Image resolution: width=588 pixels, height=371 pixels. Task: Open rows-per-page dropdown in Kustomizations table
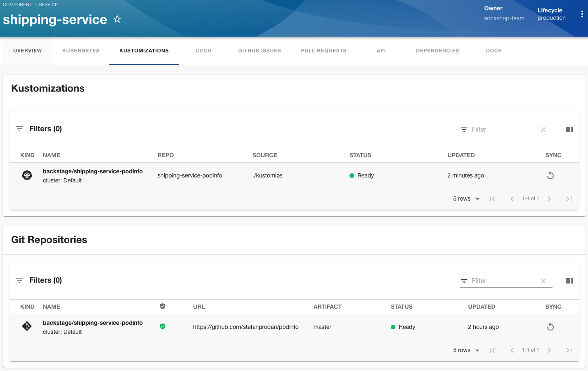[466, 199]
